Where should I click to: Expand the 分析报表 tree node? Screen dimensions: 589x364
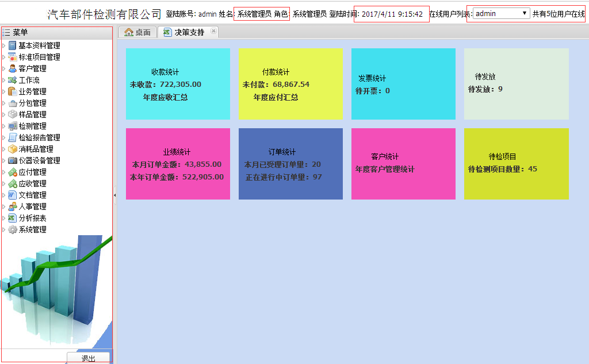tap(4, 219)
